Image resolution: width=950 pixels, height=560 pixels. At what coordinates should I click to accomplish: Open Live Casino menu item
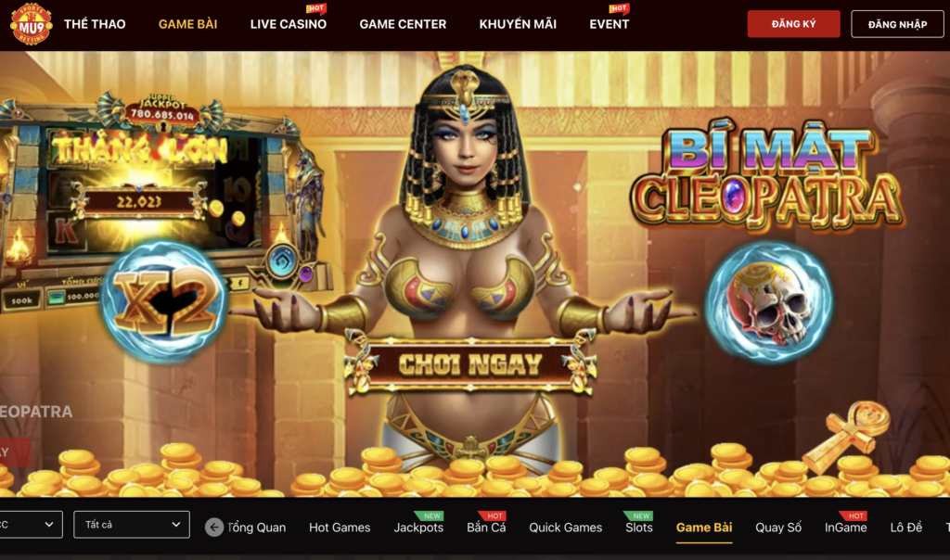289,24
